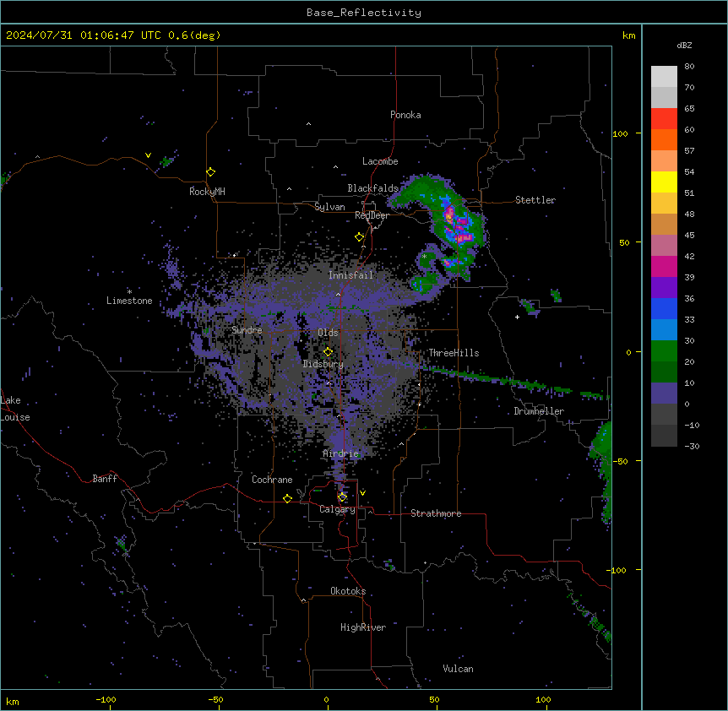Select the bright yellow 51-54 dBZ legend swatch
This screenshot has width=728, height=711.
click(x=664, y=182)
